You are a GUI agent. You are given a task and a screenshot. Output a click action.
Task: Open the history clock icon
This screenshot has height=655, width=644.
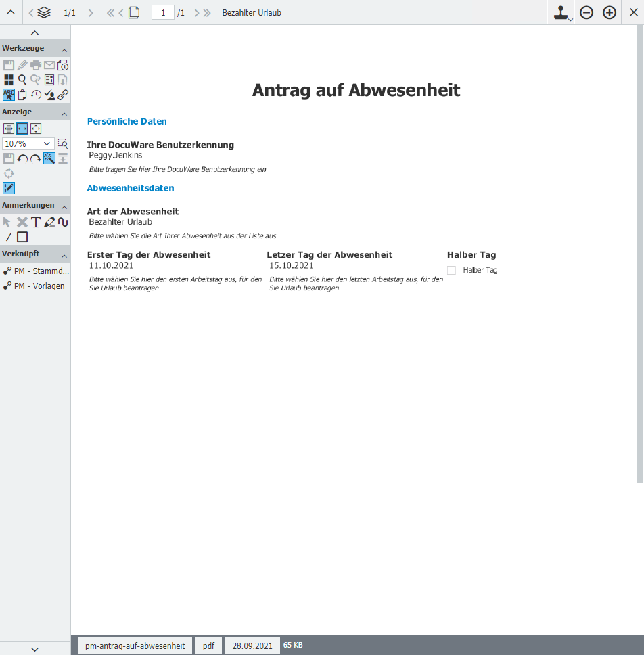pos(36,95)
